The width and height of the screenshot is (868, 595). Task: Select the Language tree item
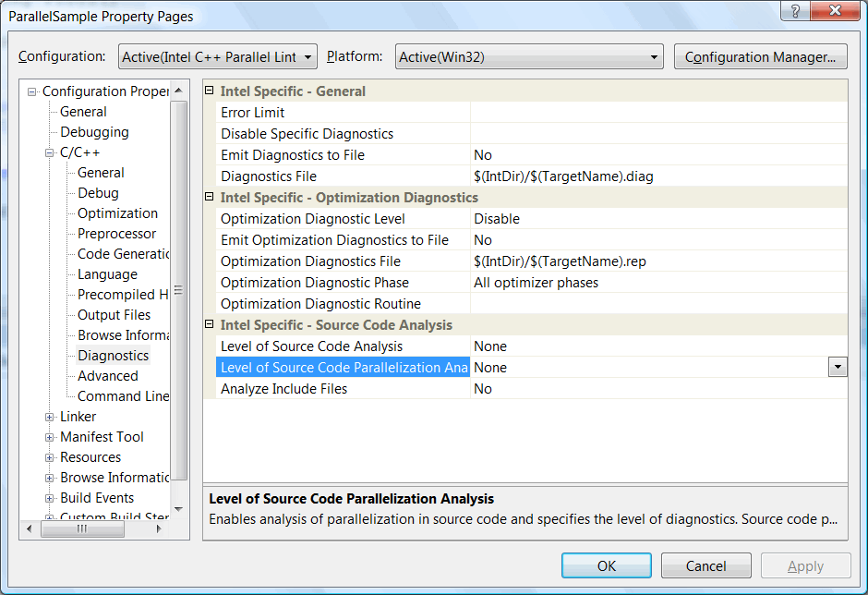click(x=107, y=274)
